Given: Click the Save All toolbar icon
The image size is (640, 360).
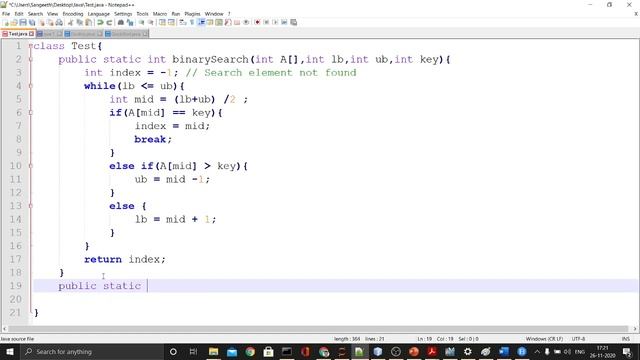Looking at the screenshot, I should [x=32, y=22].
